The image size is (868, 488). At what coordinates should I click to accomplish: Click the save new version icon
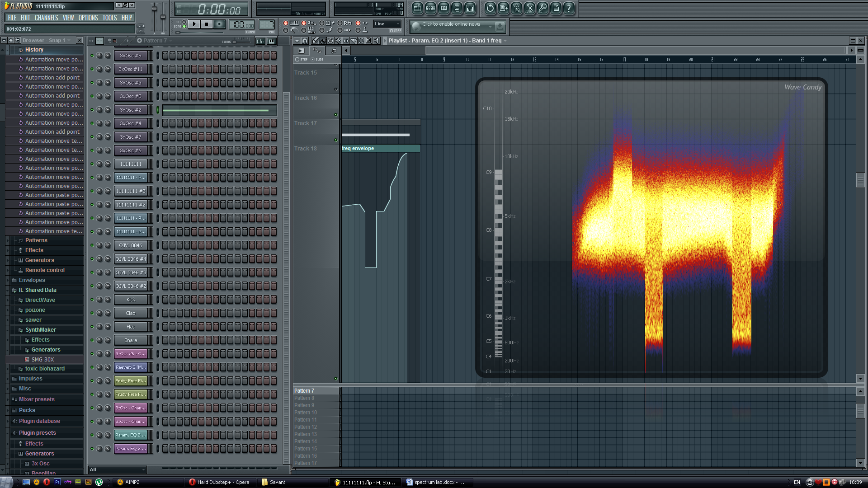tap(503, 8)
